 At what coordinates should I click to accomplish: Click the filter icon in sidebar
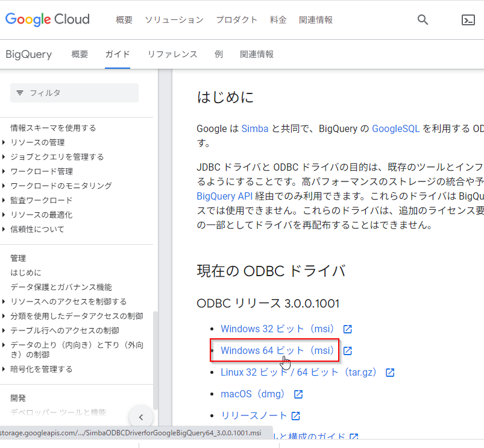pyautogui.click(x=20, y=93)
